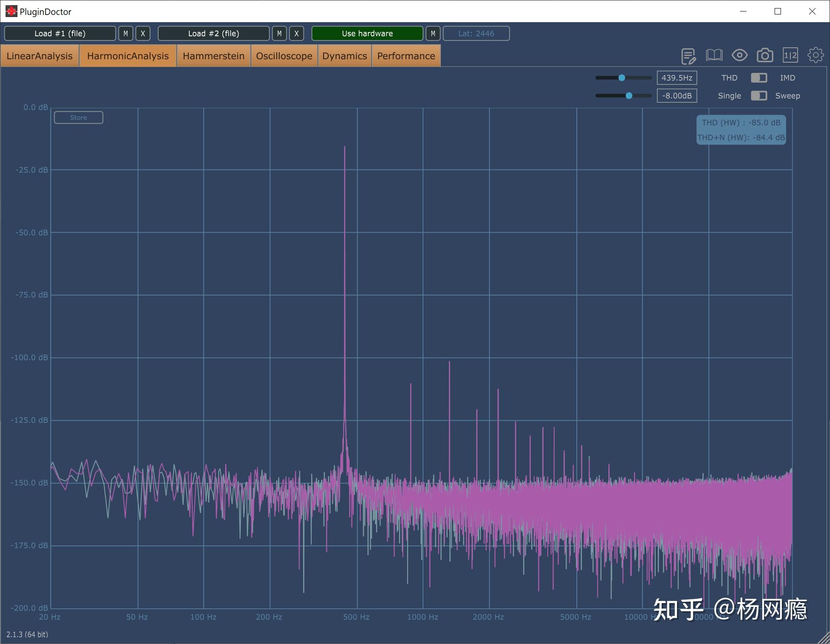The height and width of the screenshot is (644, 830).
Task: Toggle Single / Sweep switch
Action: pos(759,96)
